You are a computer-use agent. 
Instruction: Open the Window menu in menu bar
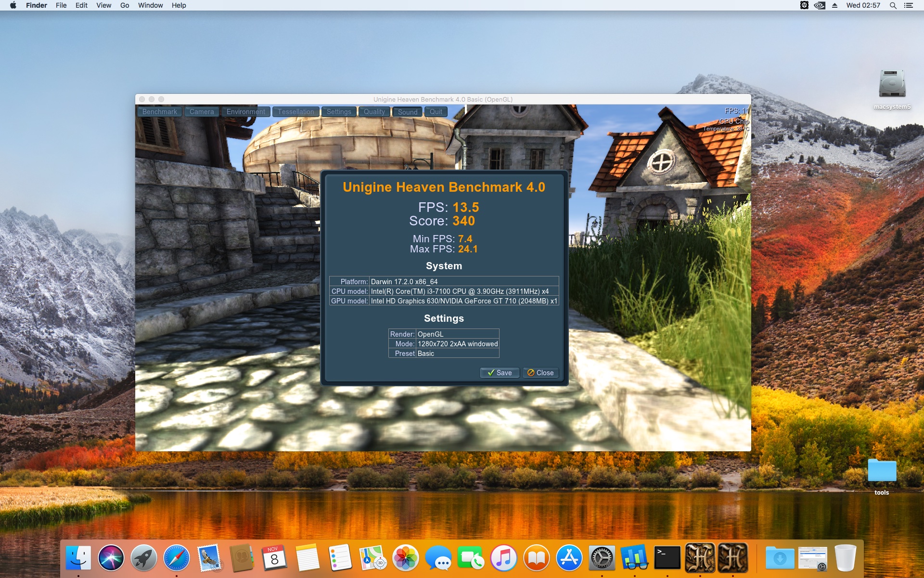tap(150, 5)
